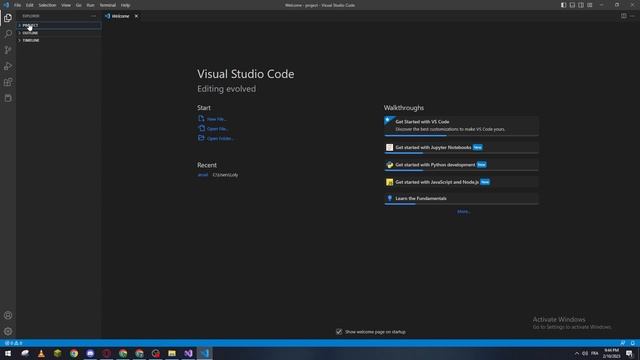Open the Run menu
This screenshot has width=640, height=360.
(91, 5)
